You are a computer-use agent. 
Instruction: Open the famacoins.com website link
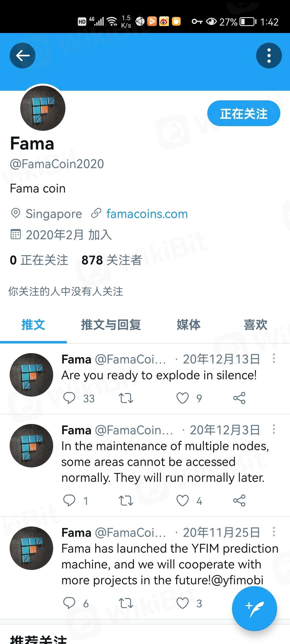(147, 214)
